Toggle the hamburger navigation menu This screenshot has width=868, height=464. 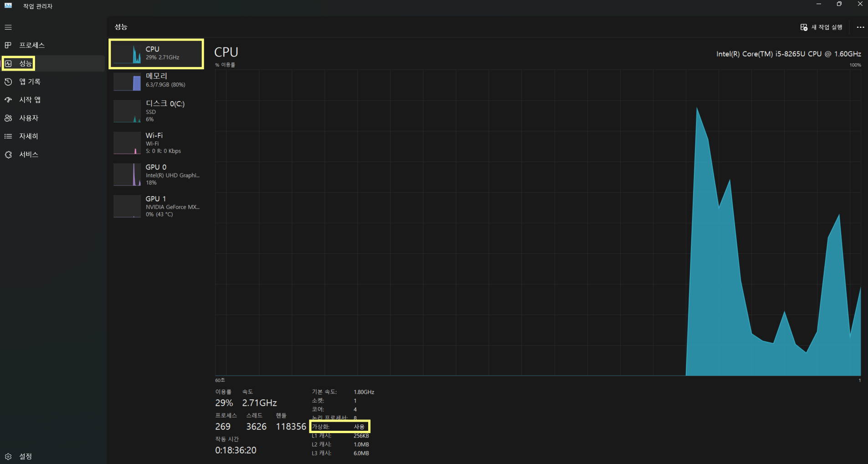point(8,27)
